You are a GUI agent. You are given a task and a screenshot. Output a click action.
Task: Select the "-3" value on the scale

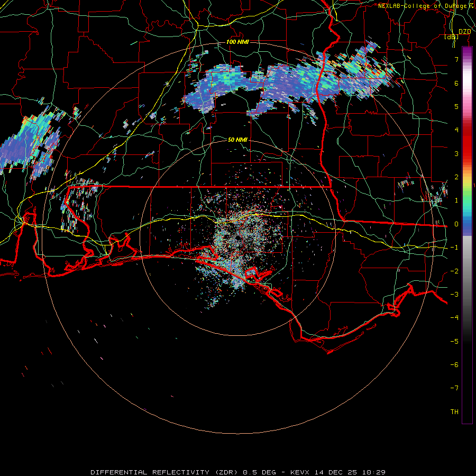454,295
